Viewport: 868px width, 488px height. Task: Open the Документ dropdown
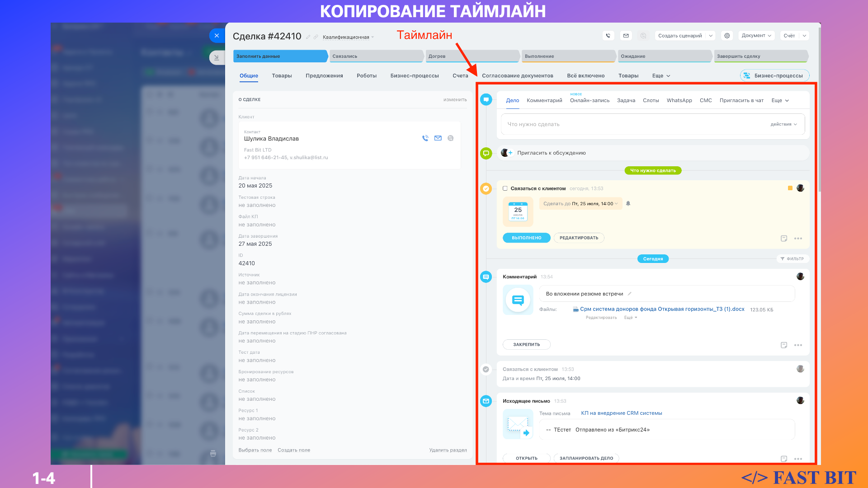tap(756, 36)
